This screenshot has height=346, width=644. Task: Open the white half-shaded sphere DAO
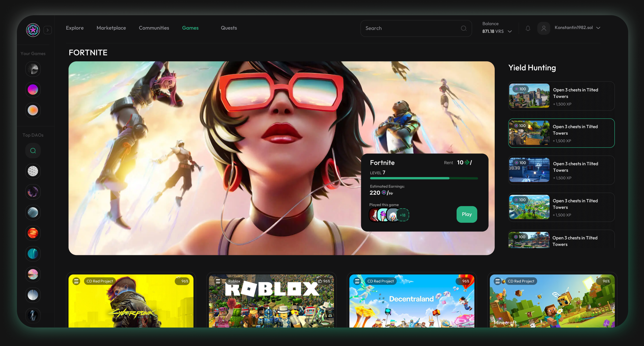coord(33,295)
